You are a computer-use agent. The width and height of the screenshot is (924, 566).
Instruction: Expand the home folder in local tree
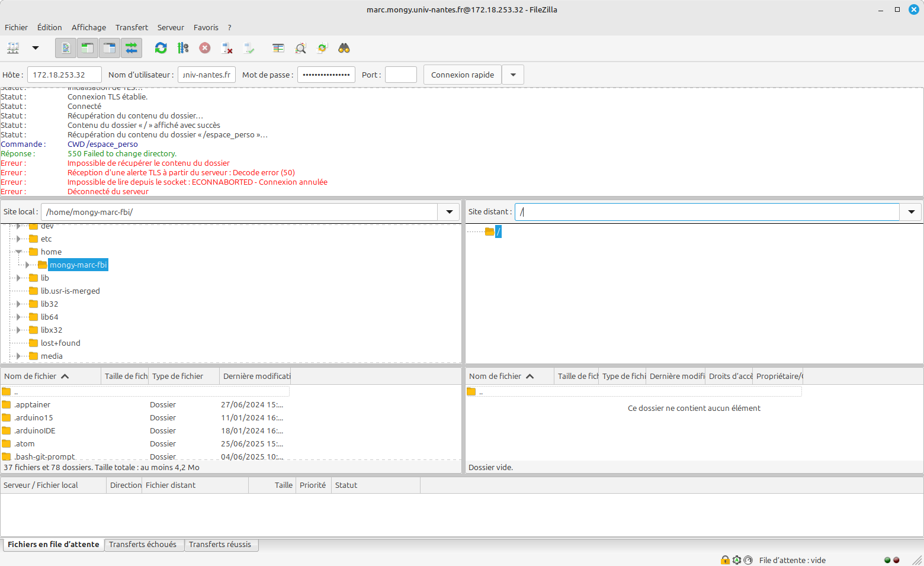pos(18,252)
